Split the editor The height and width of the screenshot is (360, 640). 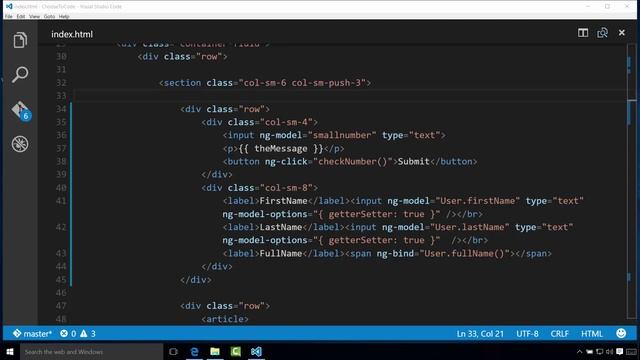583,33
